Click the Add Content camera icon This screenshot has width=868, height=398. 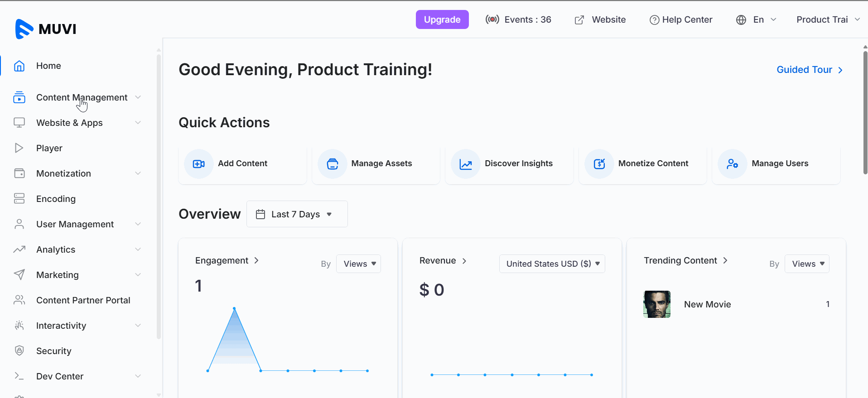click(198, 164)
